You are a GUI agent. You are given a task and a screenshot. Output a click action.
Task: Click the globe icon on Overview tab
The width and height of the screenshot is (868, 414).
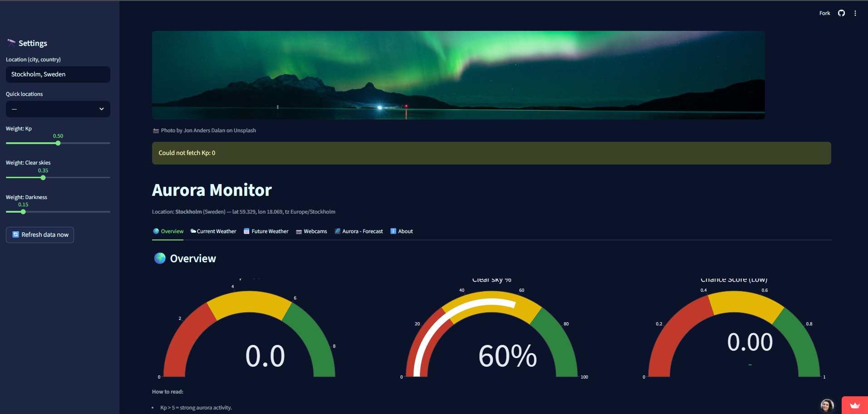(x=156, y=231)
